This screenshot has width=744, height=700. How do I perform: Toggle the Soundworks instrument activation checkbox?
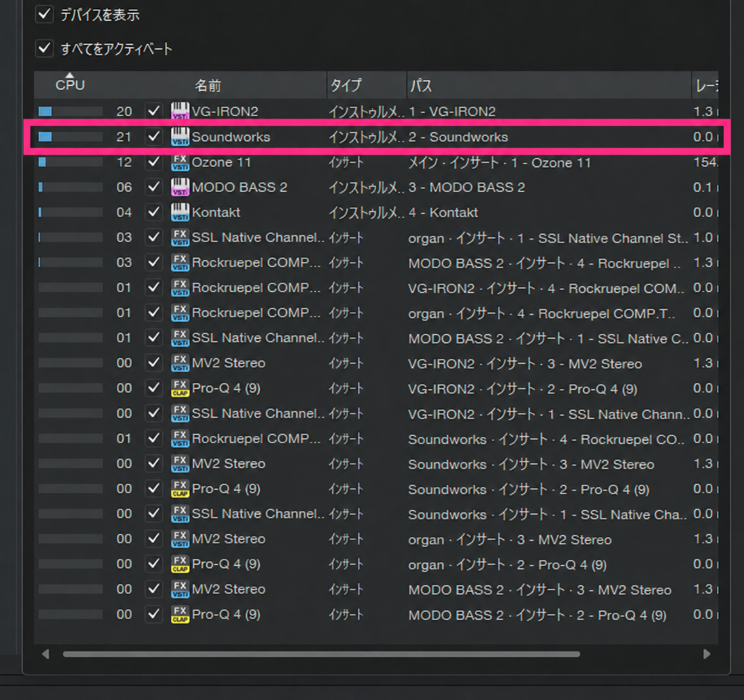coord(154,136)
